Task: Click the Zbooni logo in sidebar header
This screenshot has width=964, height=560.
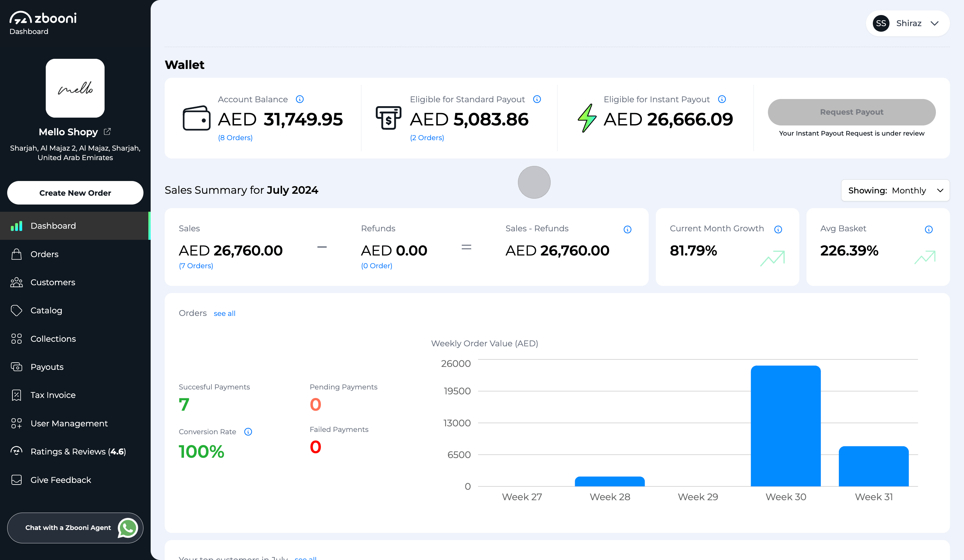Action: (x=43, y=18)
